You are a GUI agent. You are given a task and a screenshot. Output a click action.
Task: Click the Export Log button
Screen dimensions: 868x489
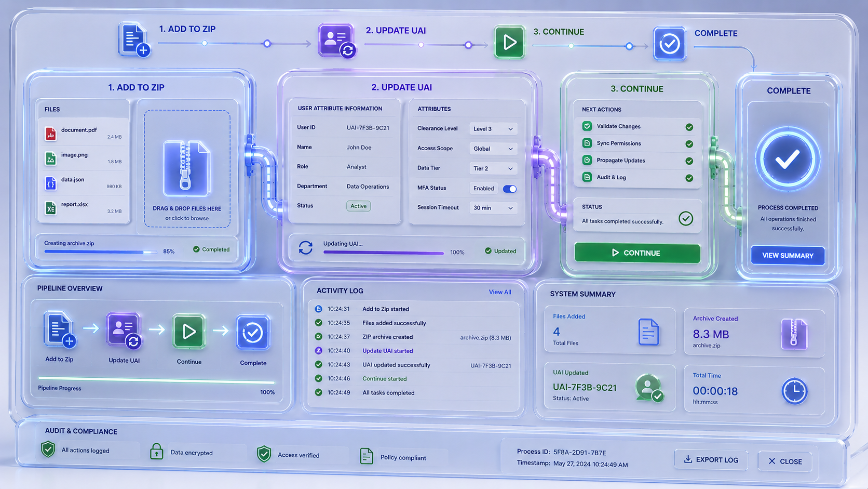coord(711,459)
